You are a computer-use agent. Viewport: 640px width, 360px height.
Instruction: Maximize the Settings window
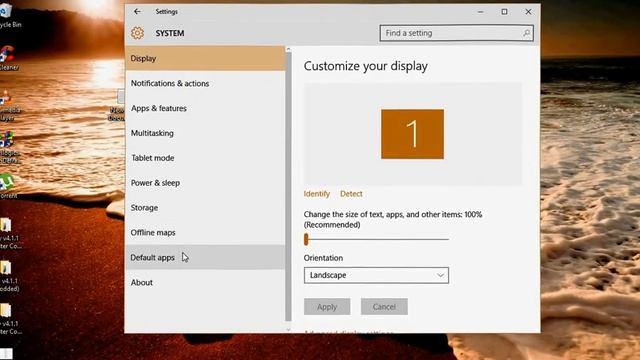[504, 12]
